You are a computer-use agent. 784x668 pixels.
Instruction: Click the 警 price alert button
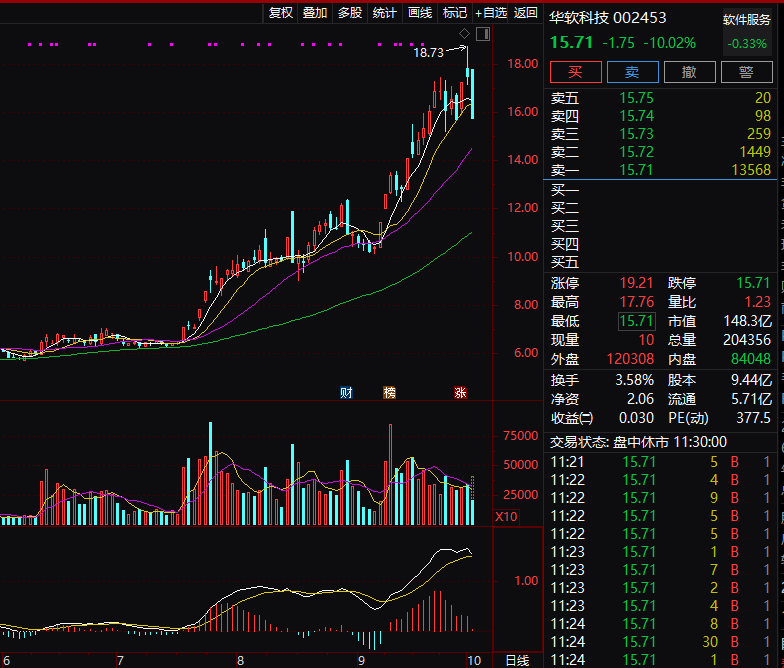point(746,72)
